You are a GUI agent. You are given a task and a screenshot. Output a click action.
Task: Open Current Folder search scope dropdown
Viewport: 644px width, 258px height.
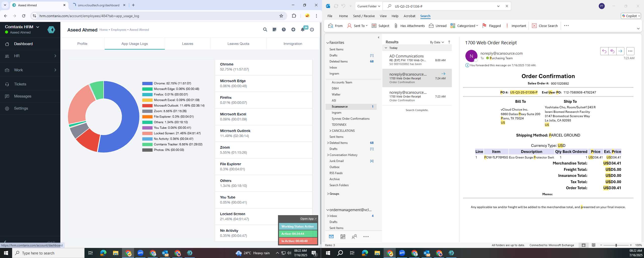click(x=369, y=6)
